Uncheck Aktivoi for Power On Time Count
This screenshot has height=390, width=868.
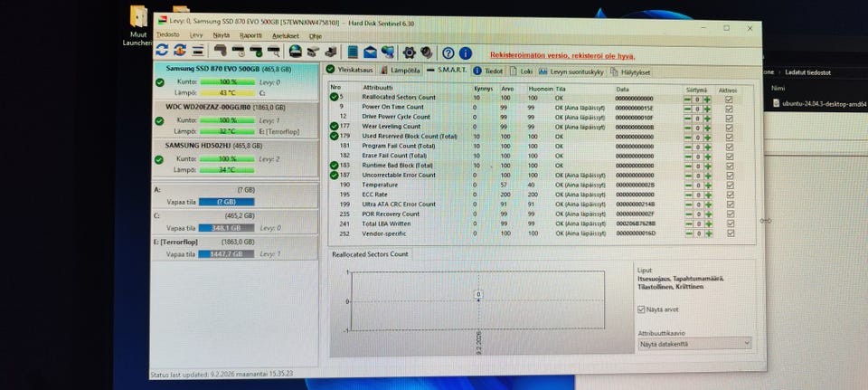point(729,109)
